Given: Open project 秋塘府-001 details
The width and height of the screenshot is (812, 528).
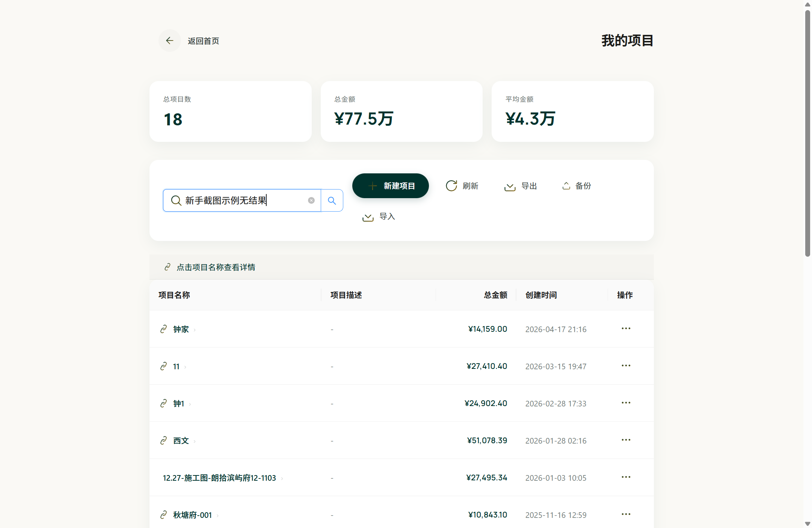Looking at the screenshot, I should 192,515.
